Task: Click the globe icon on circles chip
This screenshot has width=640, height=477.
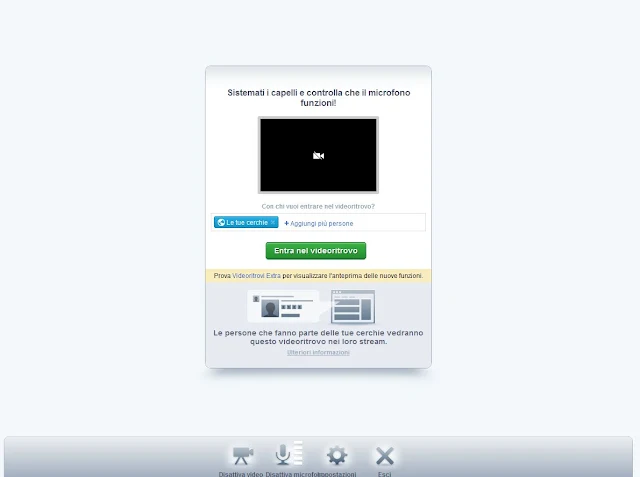Action: pos(221,222)
